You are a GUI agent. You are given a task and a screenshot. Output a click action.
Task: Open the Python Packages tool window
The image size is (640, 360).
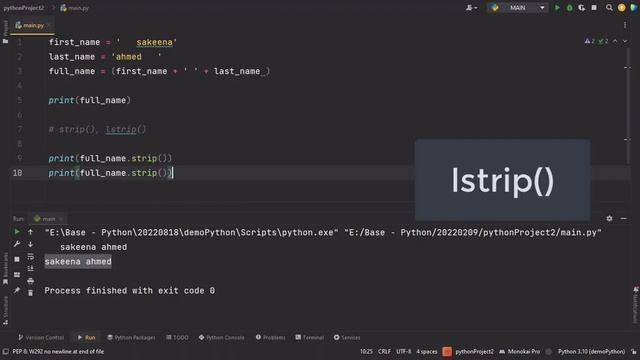131,338
